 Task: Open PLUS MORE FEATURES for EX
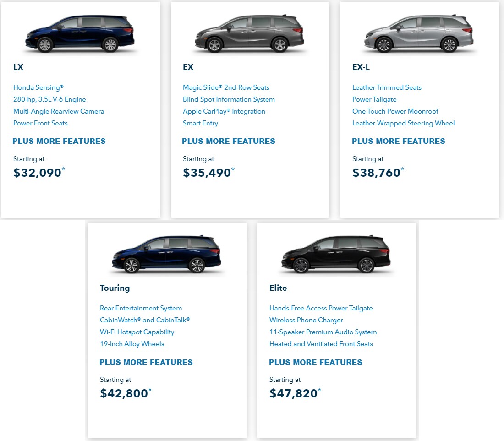(x=229, y=141)
